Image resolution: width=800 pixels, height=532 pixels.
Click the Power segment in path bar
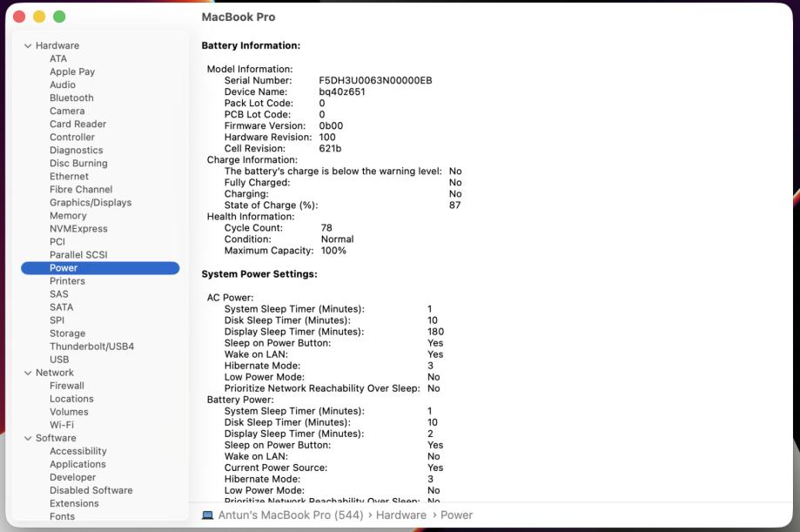[x=457, y=515]
